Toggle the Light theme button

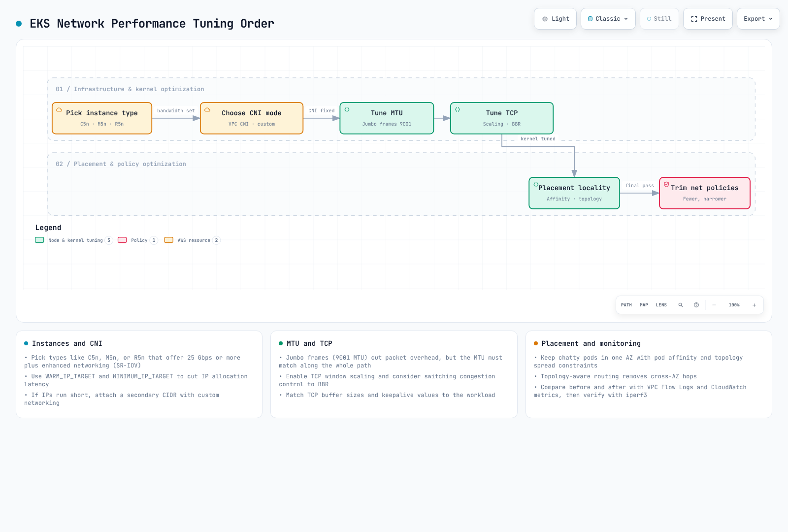[555, 19]
